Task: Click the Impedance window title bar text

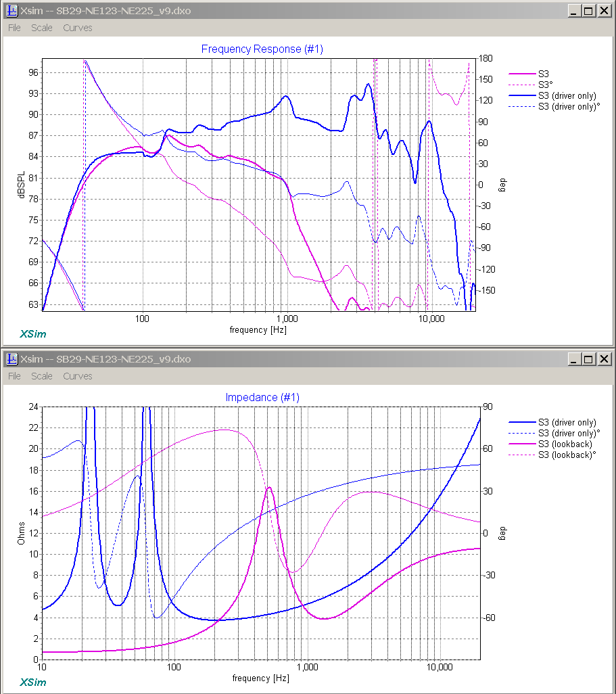Action: coord(105,359)
